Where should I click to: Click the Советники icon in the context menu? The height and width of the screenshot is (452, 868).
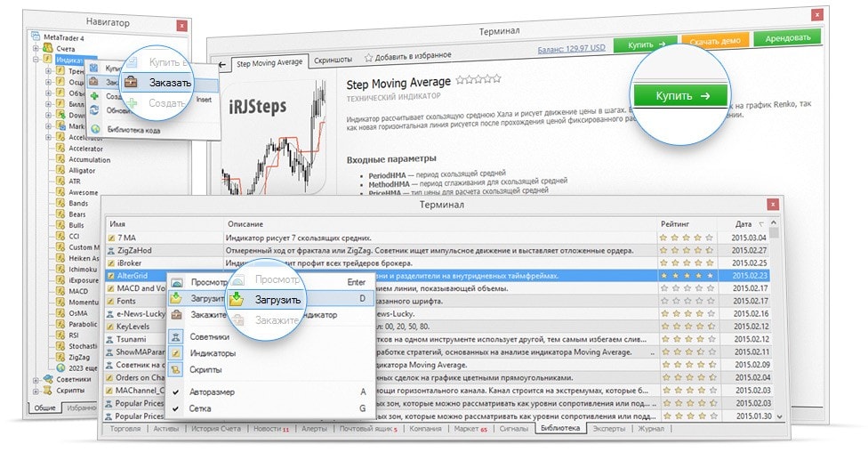pos(177,337)
